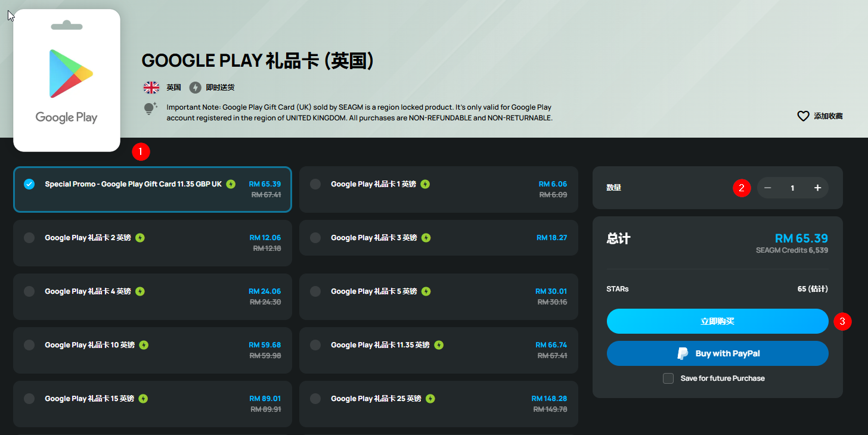Click the RM 12.06 price on 2 英镑 card
Image resolution: width=868 pixels, height=435 pixels.
point(265,238)
